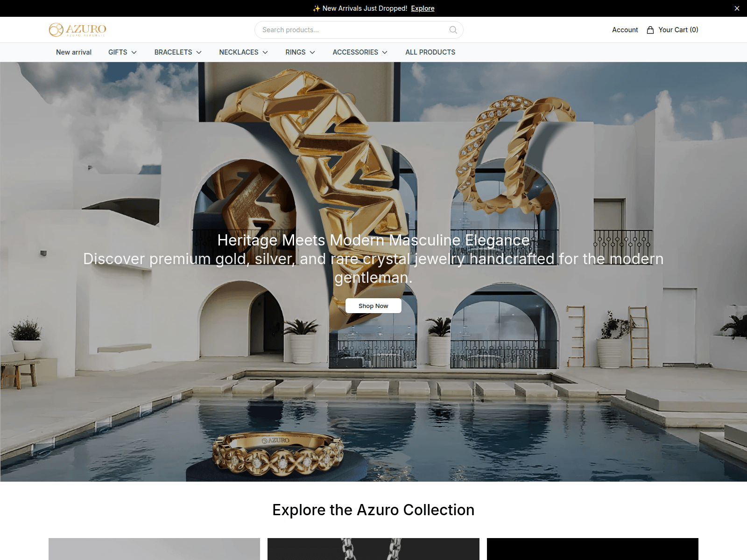Dismiss the New Arrivals announcement bar
Image resolution: width=747 pixels, height=560 pixels.
737,8
